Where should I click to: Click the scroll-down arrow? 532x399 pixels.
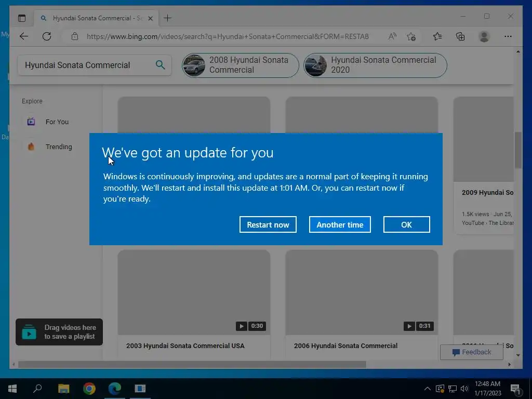(x=518, y=355)
